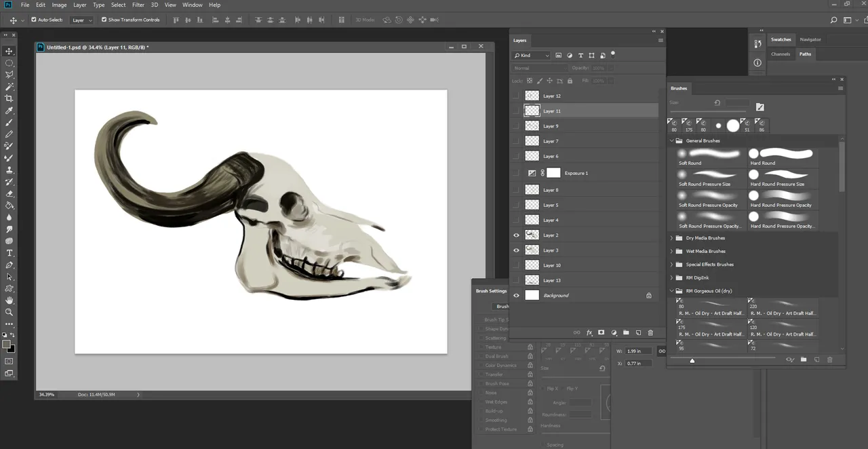The height and width of the screenshot is (449, 868).
Task: Switch to the Navigator tab
Action: click(x=810, y=39)
